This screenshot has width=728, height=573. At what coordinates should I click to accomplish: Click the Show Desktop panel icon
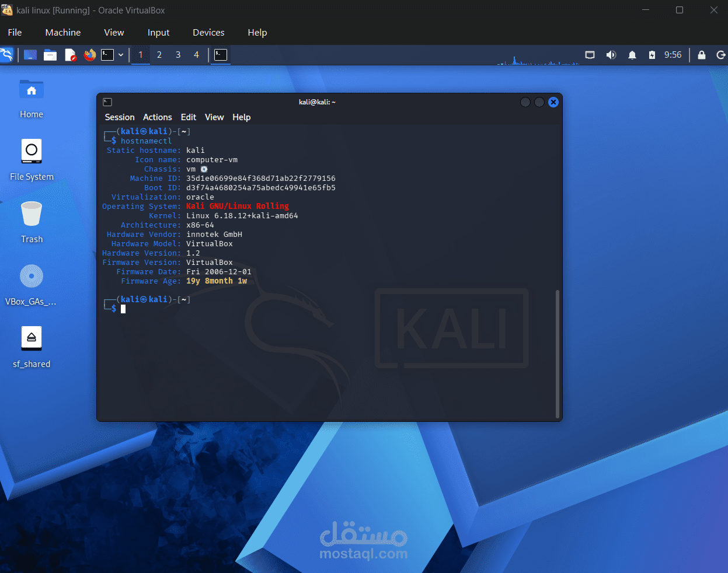(30, 55)
